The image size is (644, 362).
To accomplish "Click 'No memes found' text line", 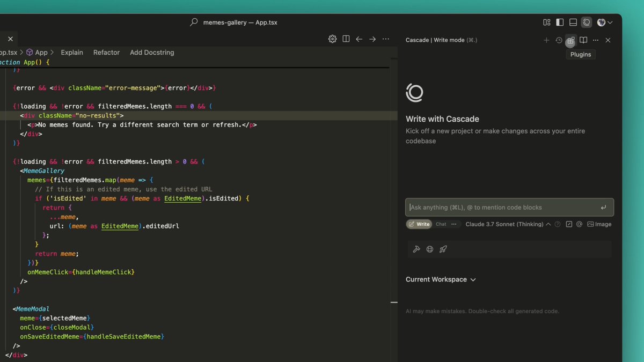I will coord(142,125).
